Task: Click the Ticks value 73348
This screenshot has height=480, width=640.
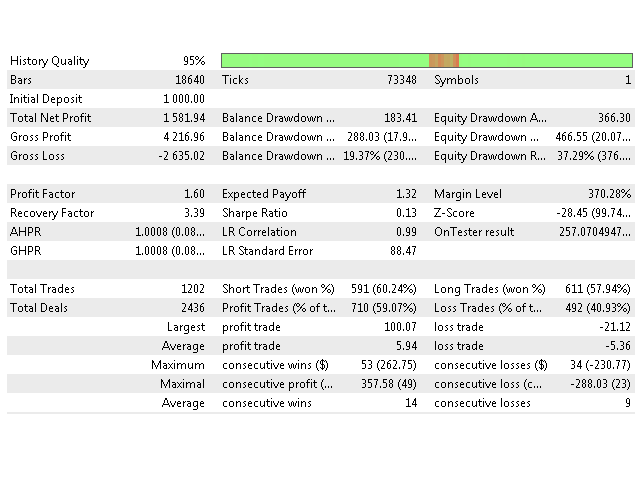Action: [402, 80]
